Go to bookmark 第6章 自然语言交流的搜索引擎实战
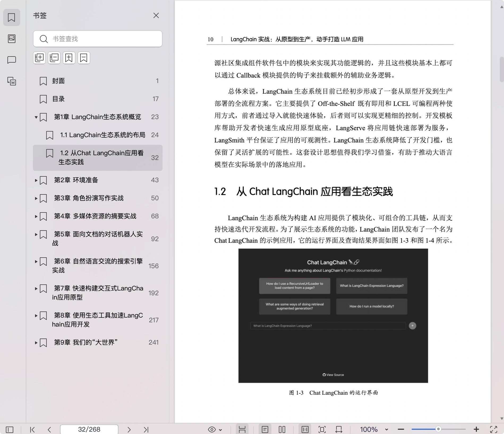The height and width of the screenshot is (434, 504). [97, 266]
